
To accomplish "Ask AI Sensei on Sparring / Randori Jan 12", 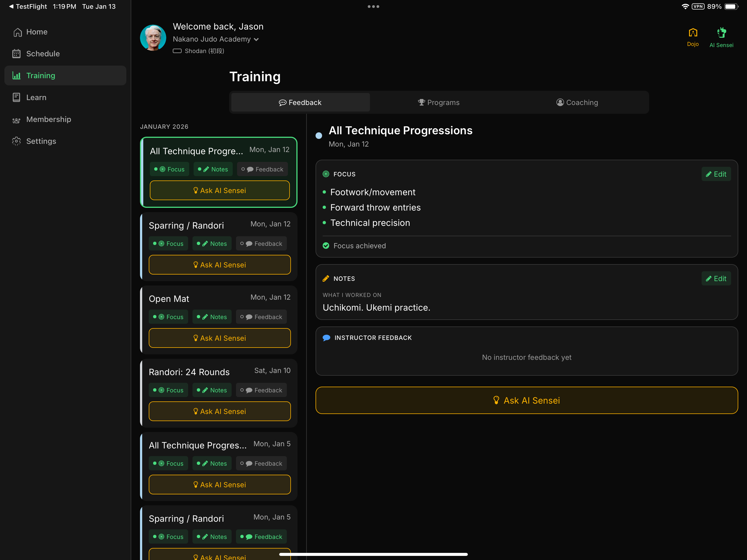I will (220, 265).
